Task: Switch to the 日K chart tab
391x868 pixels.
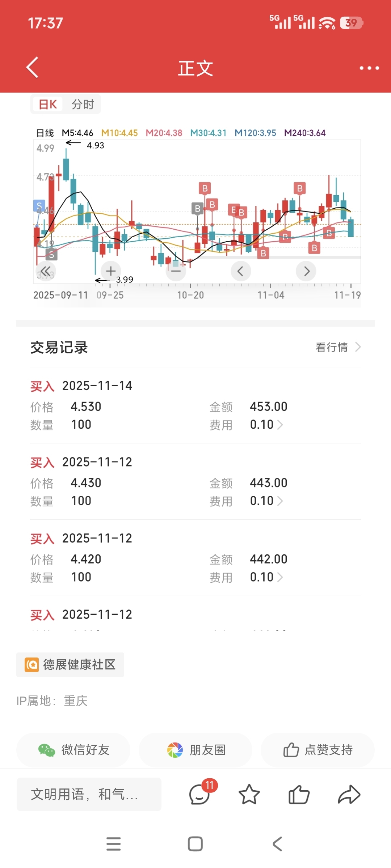Action: point(48,105)
